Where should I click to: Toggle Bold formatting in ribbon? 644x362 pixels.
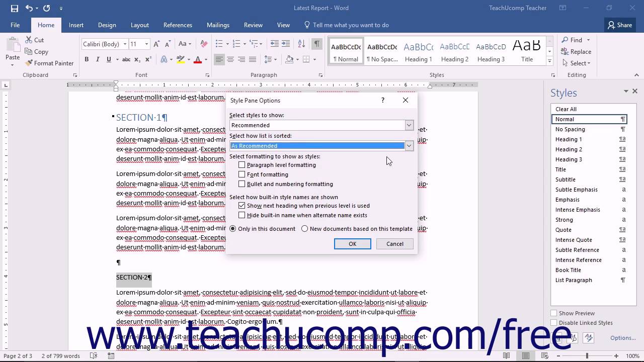pyautogui.click(x=87, y=59)
